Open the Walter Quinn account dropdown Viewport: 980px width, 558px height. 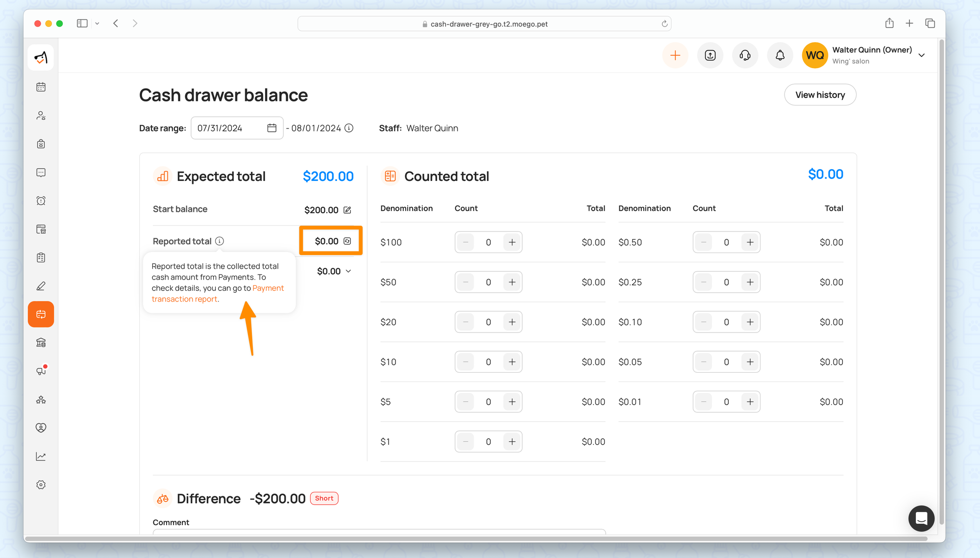(921, 55)
